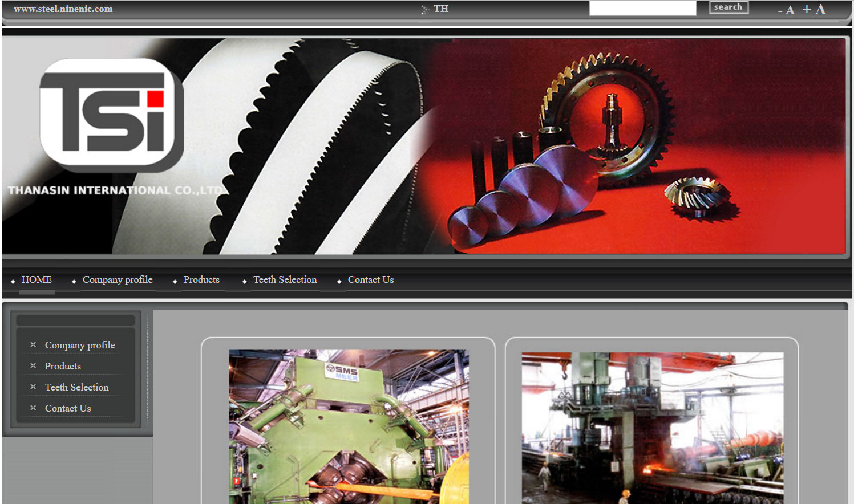Open www.steel.ninenic.com site link
The width and height of the screenshot is (854, 504).
pyautogui.click(x=63, y=9)
